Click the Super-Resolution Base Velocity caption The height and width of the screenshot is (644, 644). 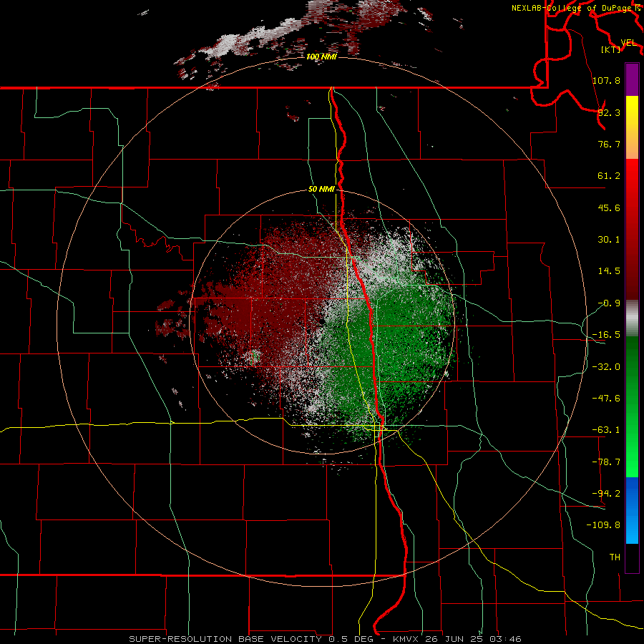click(325, 639)
